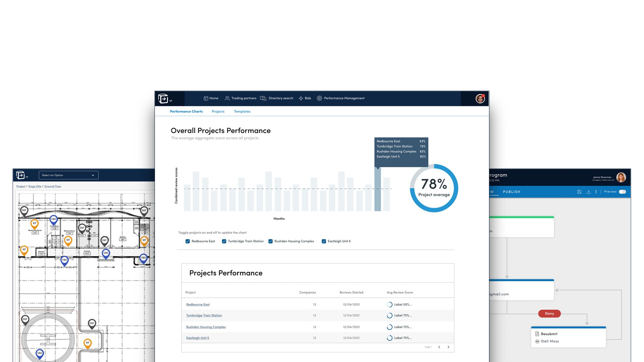Open the Rushden Housing Complex project link

206,327
